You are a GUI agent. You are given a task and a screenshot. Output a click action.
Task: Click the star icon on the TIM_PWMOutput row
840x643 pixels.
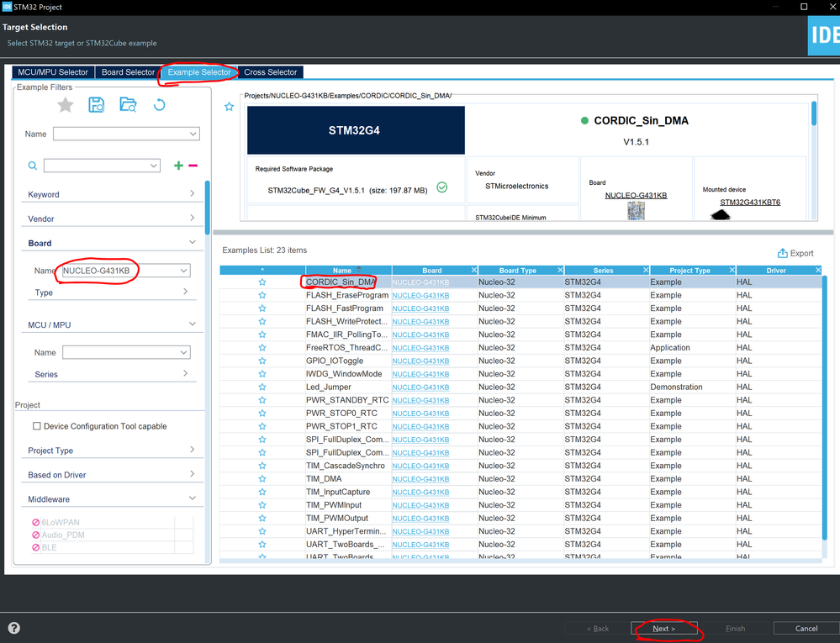(x=262, y=519)
